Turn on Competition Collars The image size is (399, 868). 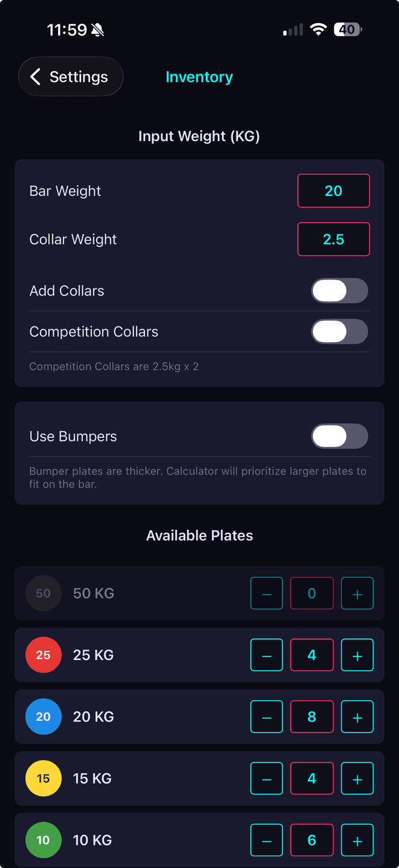340,331
